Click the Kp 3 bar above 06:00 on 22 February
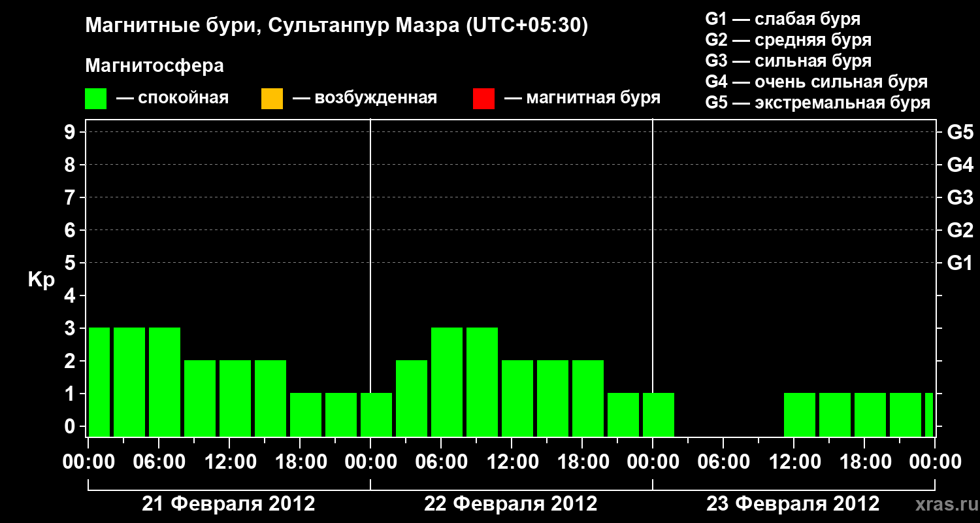 447,382
